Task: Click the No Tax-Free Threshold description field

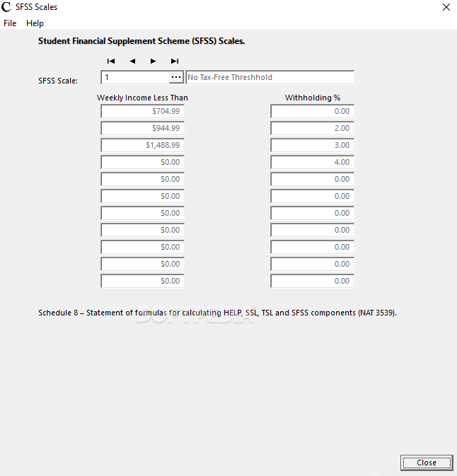Action: point(270,77)
